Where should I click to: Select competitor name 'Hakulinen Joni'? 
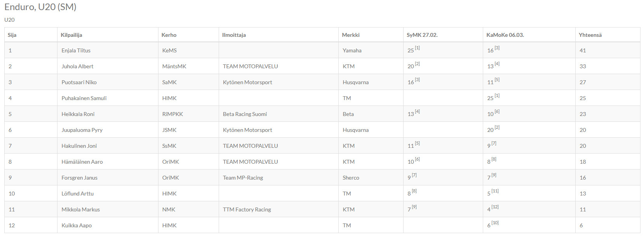pyautogui.click(x=79, y=146)
